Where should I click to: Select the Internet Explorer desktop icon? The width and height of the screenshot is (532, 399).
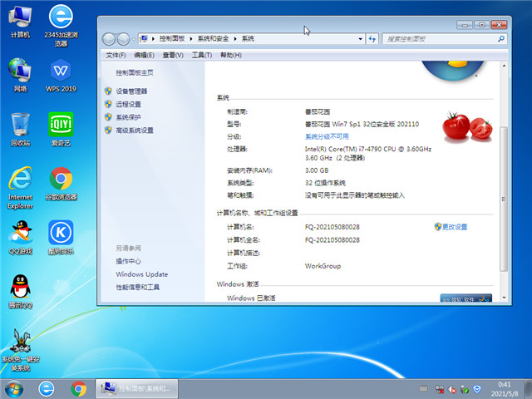click(20, 188)
